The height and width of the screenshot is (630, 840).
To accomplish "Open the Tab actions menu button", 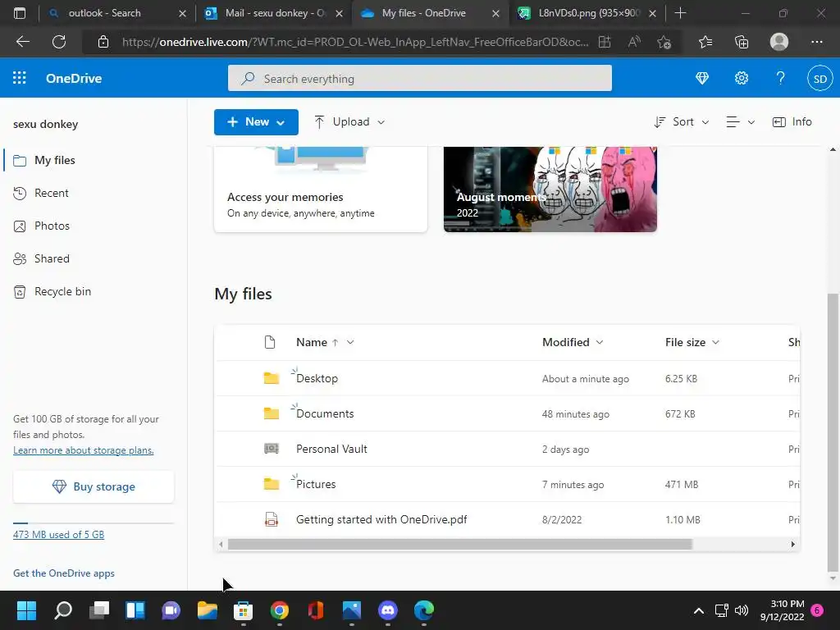I will pos(20,13).
